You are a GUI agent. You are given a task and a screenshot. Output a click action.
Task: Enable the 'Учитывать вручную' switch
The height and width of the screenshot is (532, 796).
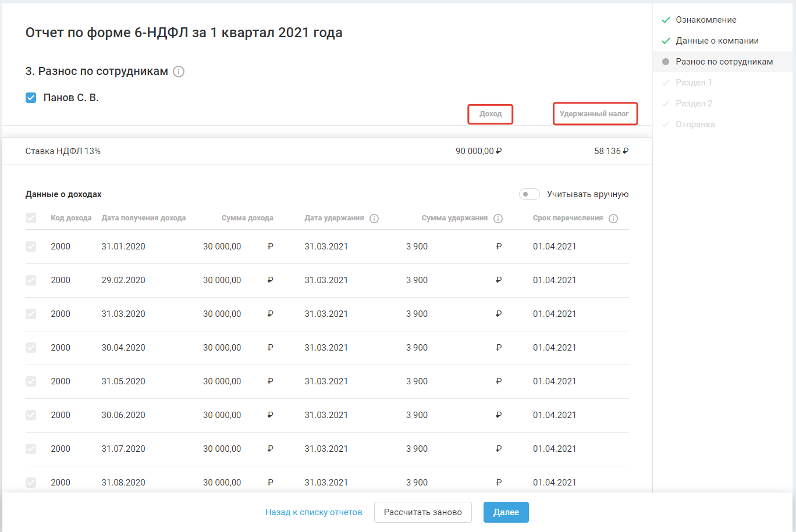[x=530, y=194]
